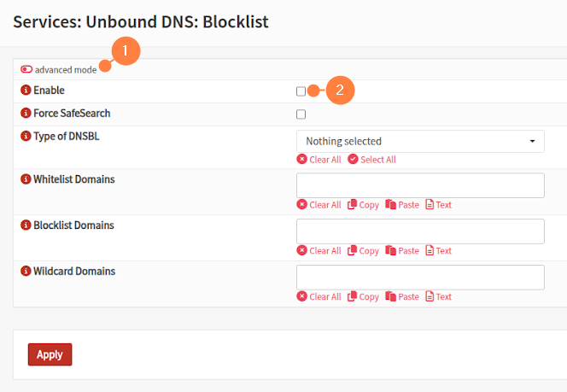
Task: Click into the Whitelist Domains input field
Action: coord(420,185)
